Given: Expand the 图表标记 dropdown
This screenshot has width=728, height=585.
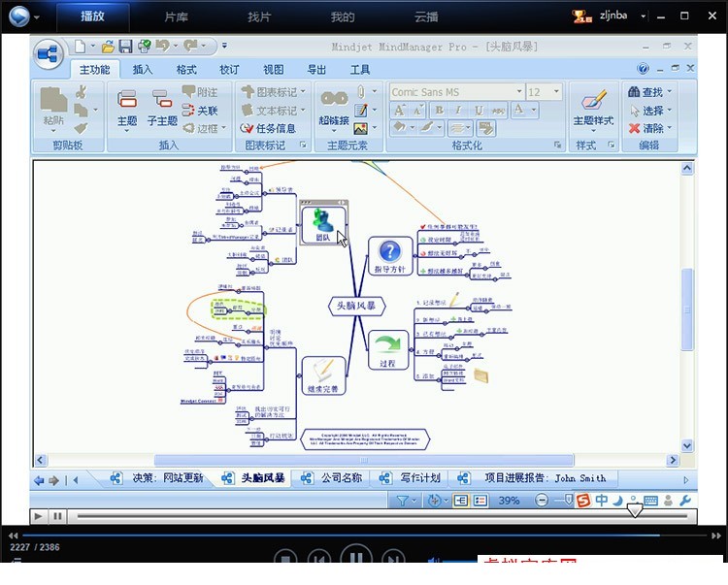Looking at the screenshot, I should 303,91.
